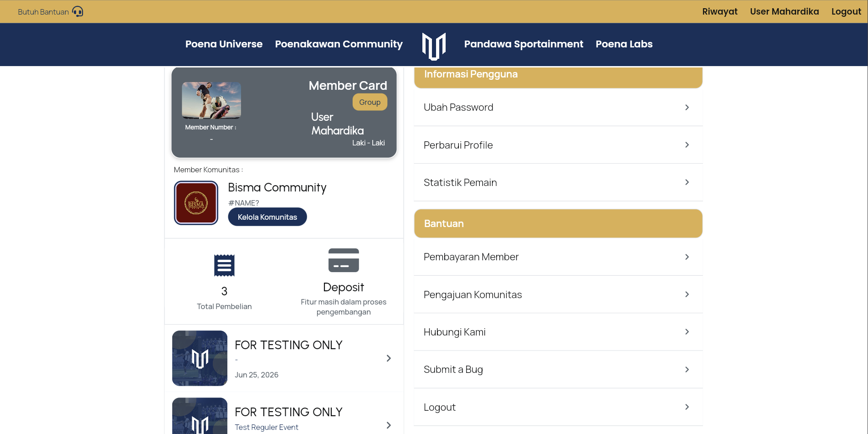
Task: Click the receipt icon above Total Pembelian
Action: 224,265
